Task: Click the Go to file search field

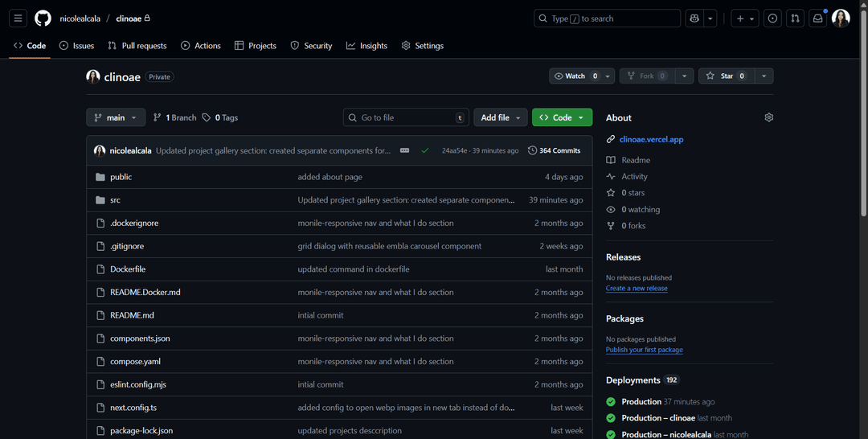Action: (406, 117)
